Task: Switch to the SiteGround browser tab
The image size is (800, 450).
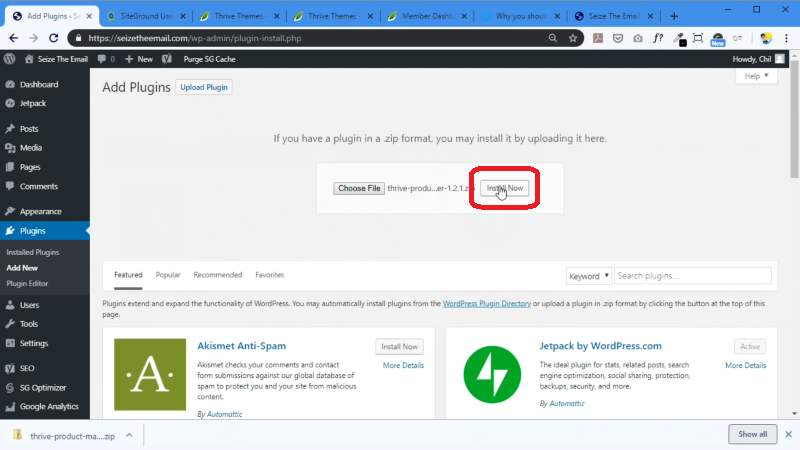Action: point(146,16)
